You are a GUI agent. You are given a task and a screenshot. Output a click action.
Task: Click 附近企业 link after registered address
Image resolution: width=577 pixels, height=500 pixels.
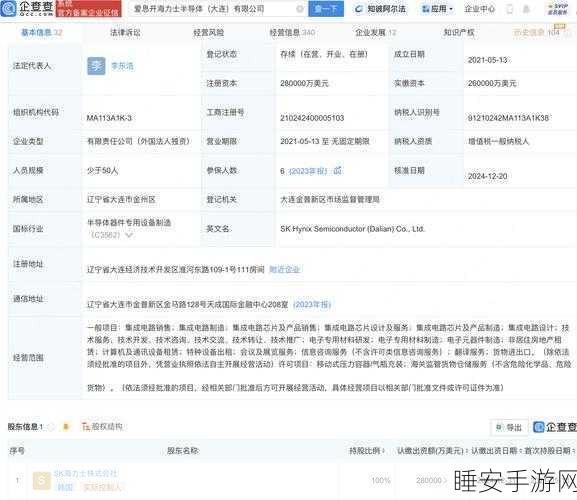[285, 269]
